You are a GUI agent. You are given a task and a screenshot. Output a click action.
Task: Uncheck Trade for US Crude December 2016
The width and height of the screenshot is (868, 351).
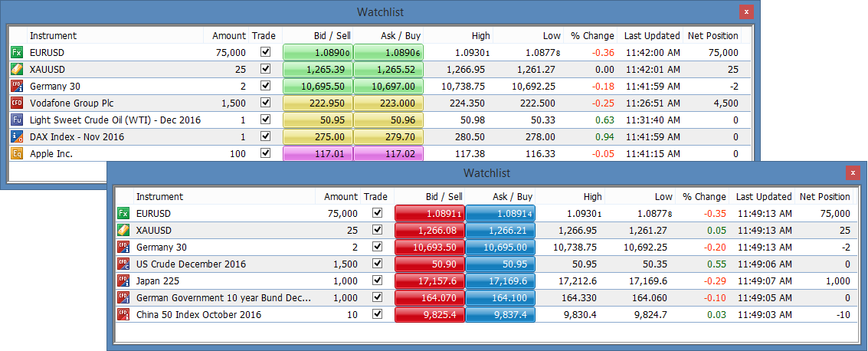pyautogui.click(x=378, y=264)
